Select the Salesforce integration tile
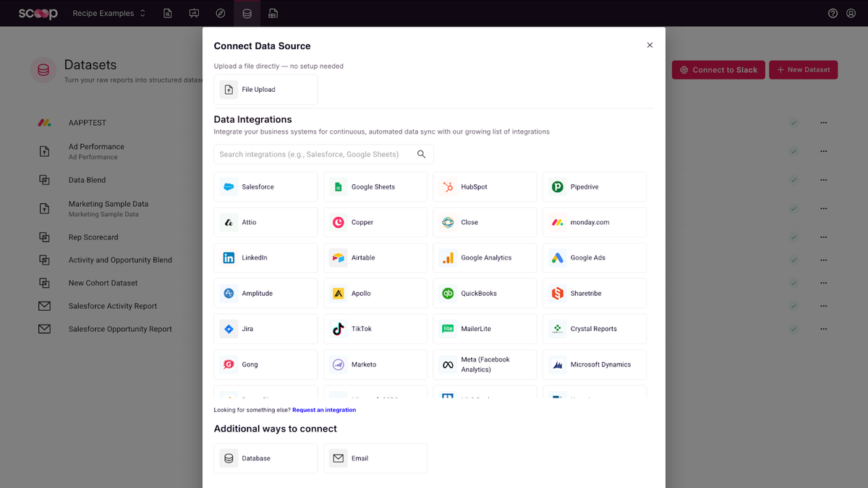Screen dimensions: 868x488 click(x=265, y=187)
